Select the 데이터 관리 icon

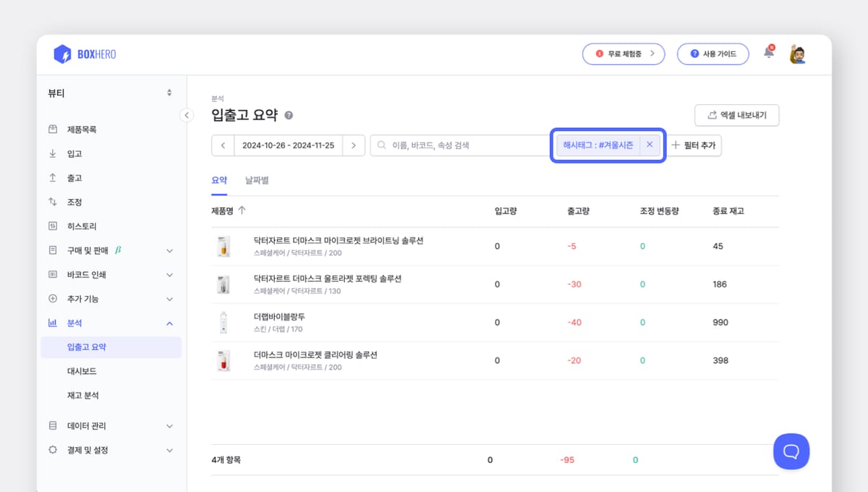pyautogui.click(x=51, y=425)
